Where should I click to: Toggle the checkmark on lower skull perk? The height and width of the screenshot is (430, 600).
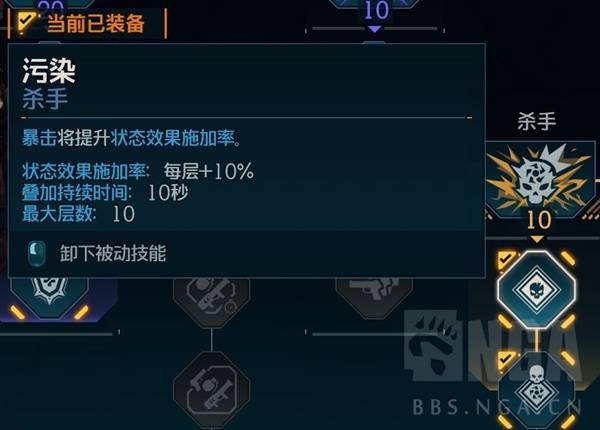coord(506,360)
